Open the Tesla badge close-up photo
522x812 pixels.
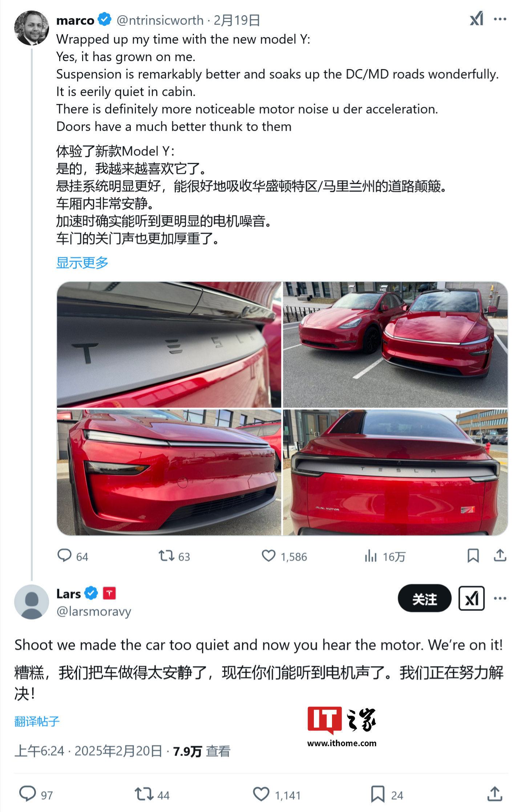tap(169, 345)
